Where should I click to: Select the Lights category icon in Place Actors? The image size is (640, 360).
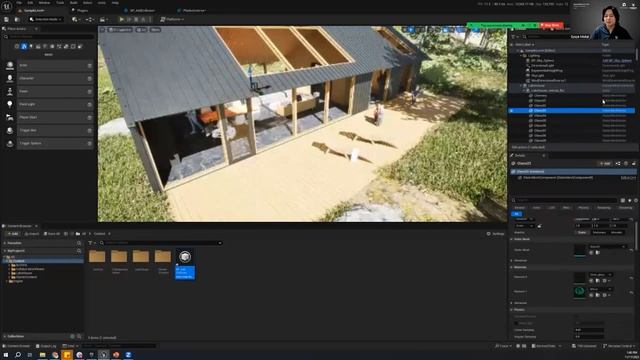click(31, 47)
